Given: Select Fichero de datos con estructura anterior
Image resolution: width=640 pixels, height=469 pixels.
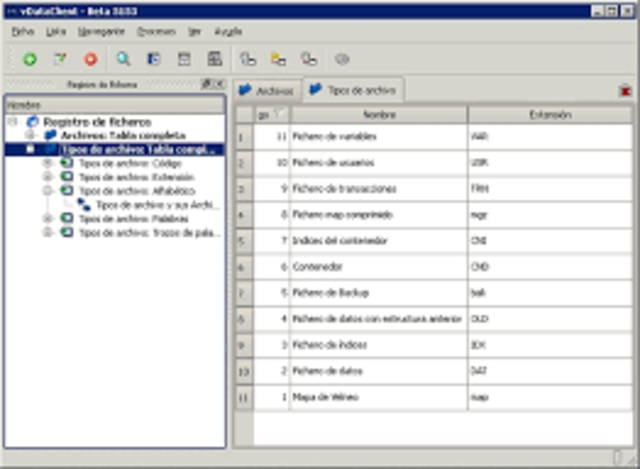Looking at the screenshot, I should point(379,319).
